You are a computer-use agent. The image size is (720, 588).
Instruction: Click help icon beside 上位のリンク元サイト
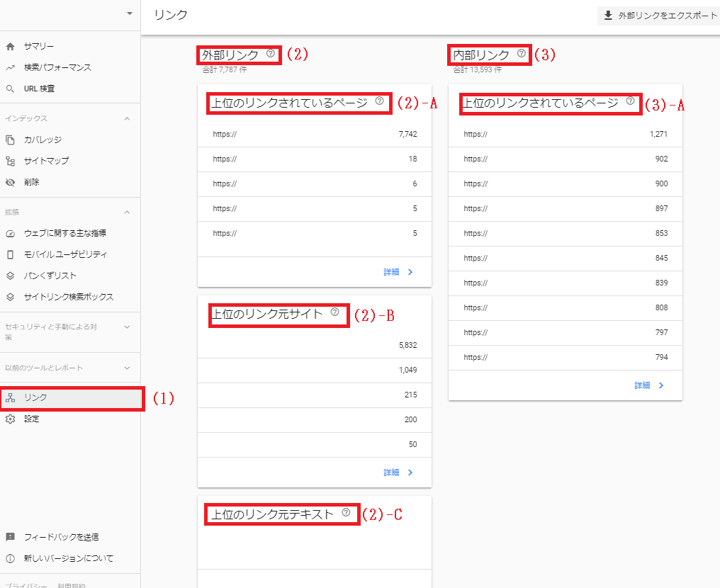pyautogui.click(x=334, y=312)
